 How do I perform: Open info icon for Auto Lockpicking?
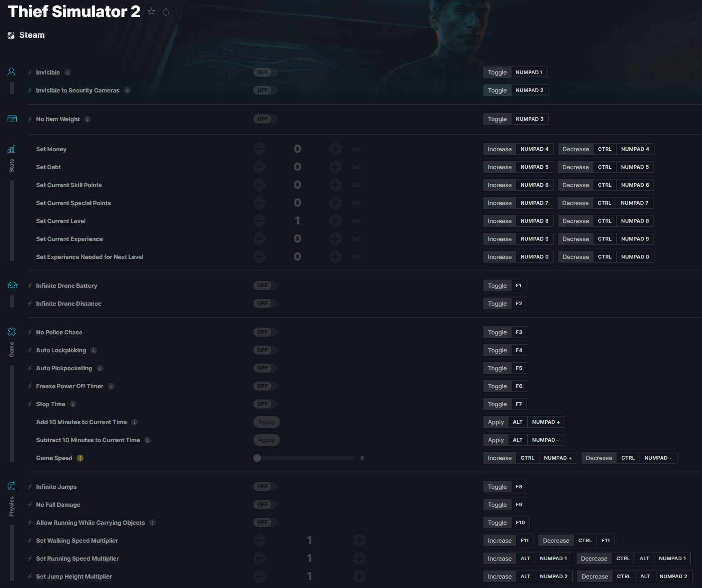point(93,350)
